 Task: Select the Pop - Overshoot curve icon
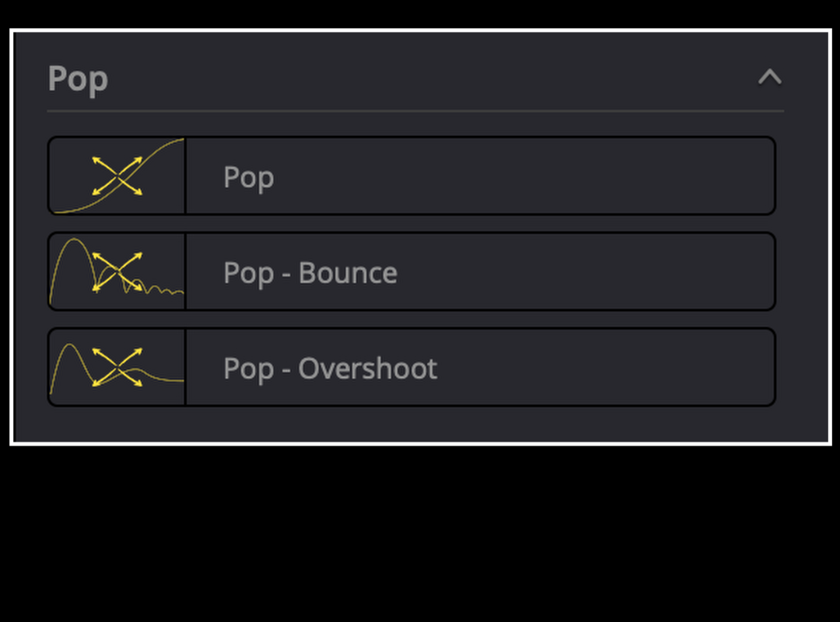(117, 367)
